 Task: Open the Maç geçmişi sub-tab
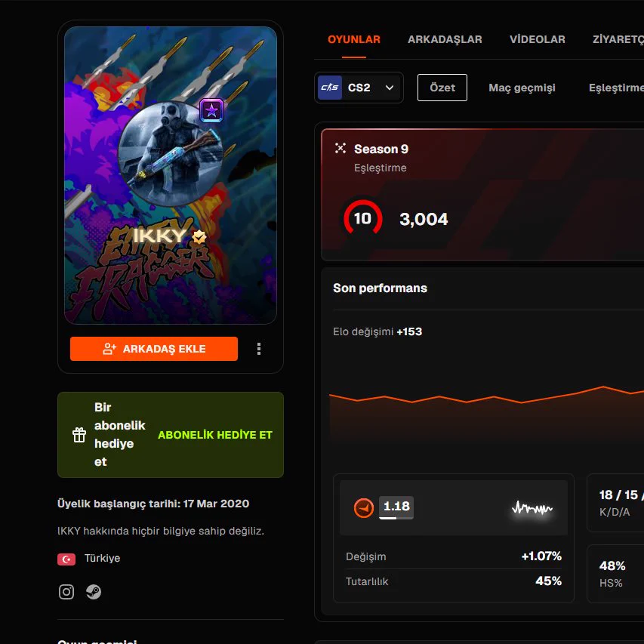tap(522, 88)
